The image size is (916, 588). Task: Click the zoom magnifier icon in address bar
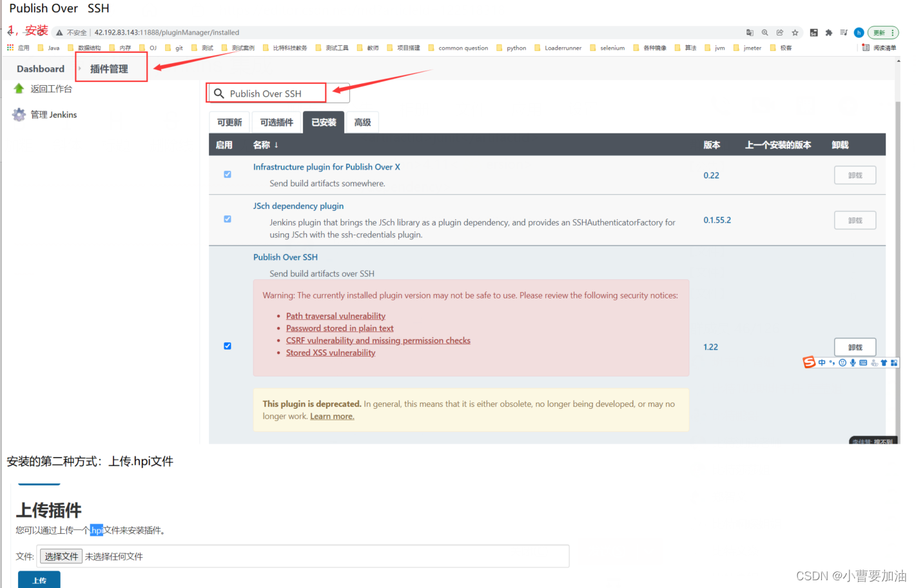[x=765, y=32]
